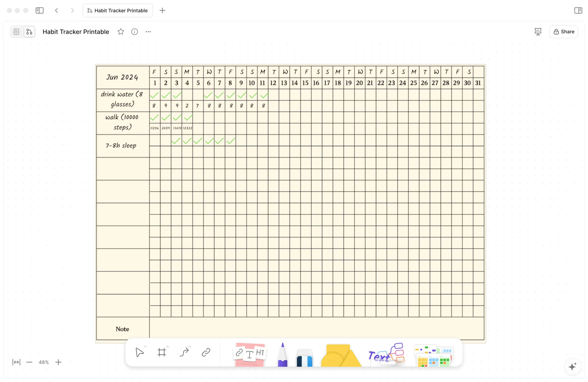Select the Habit Tracker Printable tab
588x382 pixels.
[118, 10]
